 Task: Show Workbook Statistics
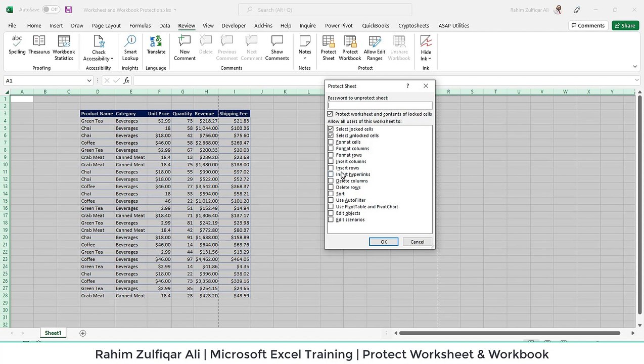point(64,48)
